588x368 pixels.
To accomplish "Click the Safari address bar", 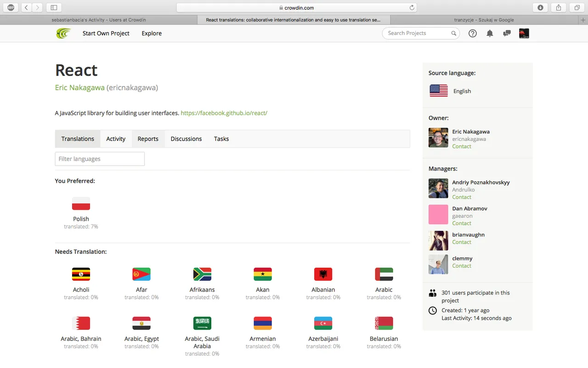I will (296, 7).
